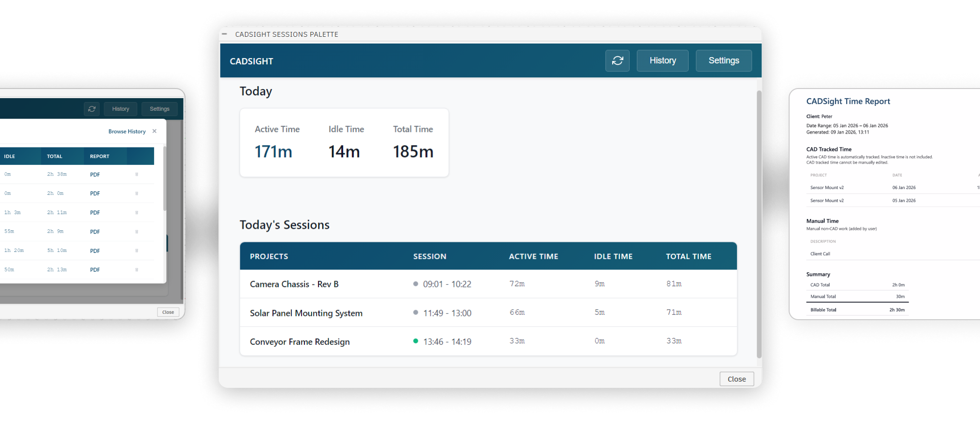The height and width of the screenshot is (443, 980).
Task: Click the Active Time column header
Action: point(533,256)
